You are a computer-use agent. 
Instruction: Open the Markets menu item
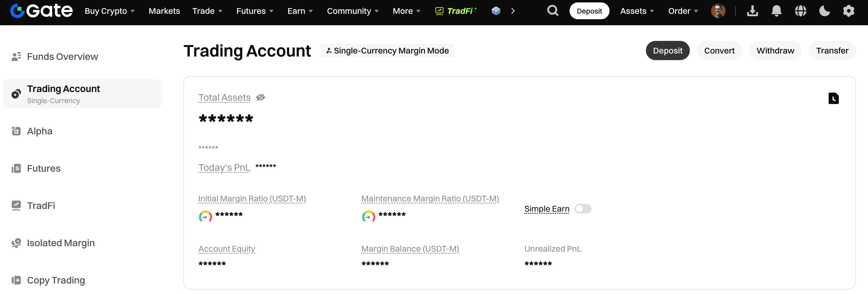click(x=164, y=11)
